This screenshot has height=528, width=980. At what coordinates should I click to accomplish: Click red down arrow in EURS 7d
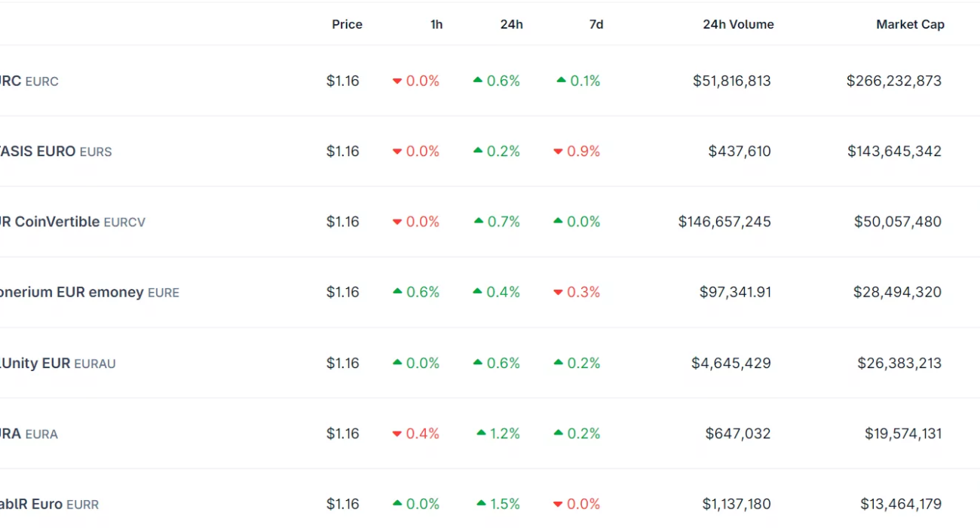click(558, 152)
